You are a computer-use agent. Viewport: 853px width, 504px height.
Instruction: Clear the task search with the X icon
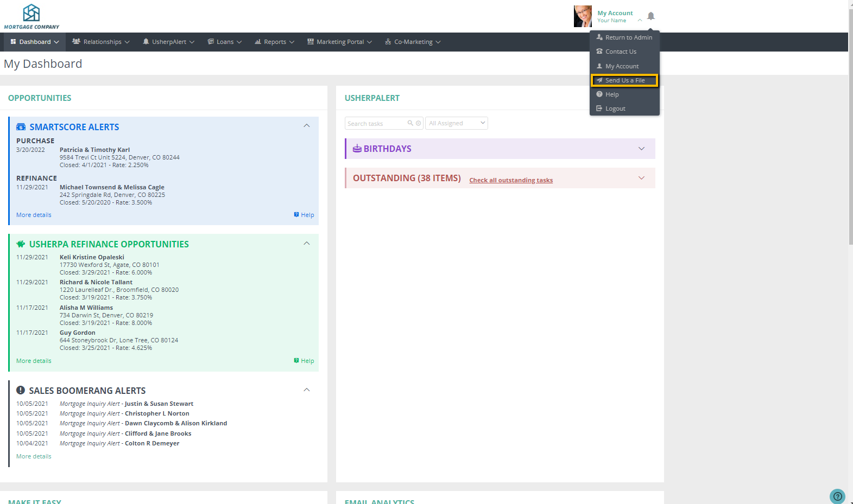[418, 123]
